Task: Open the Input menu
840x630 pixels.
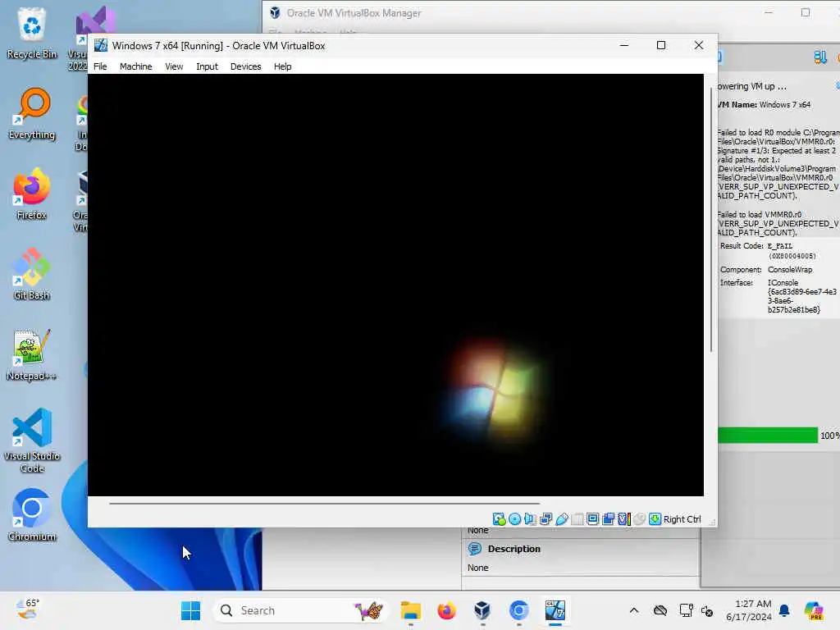Action: [207, 66]
